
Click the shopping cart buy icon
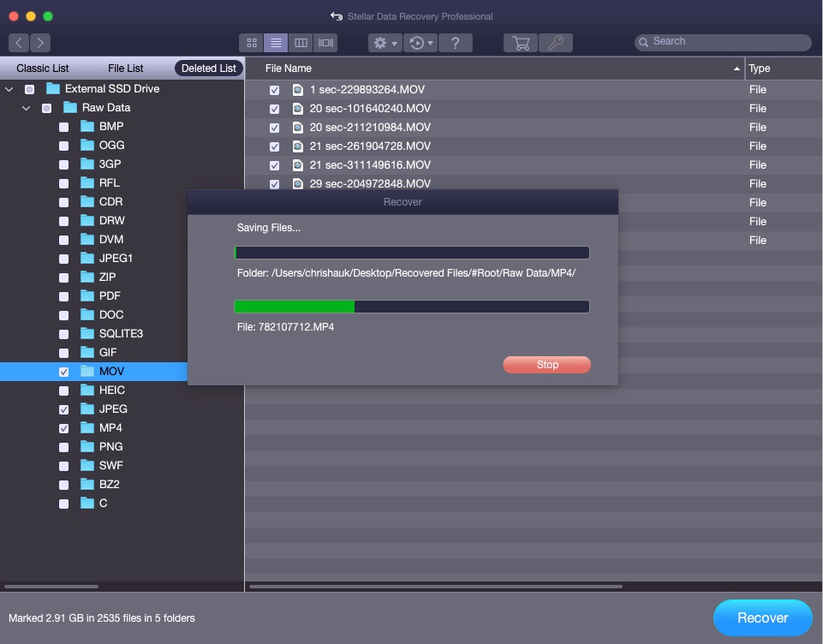coord(520,43)
